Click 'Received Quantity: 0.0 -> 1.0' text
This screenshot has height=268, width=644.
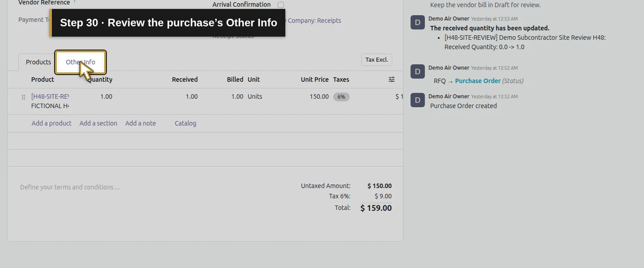[484, 47]
